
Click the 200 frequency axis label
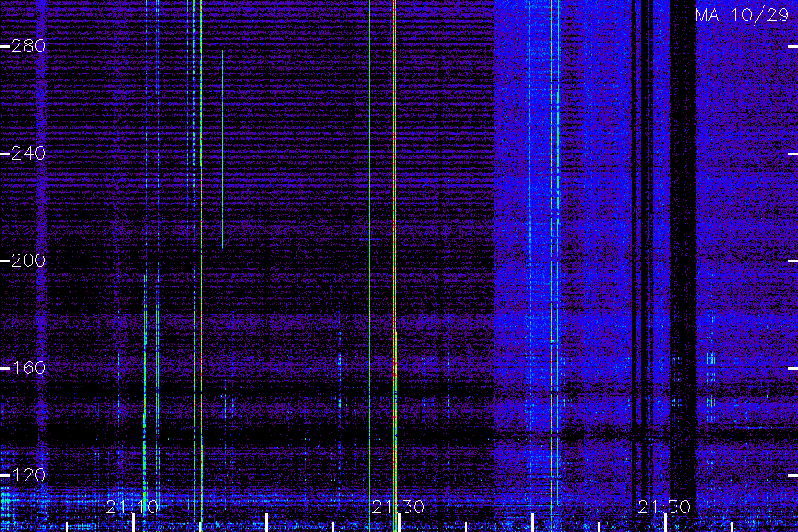[28, 261]
